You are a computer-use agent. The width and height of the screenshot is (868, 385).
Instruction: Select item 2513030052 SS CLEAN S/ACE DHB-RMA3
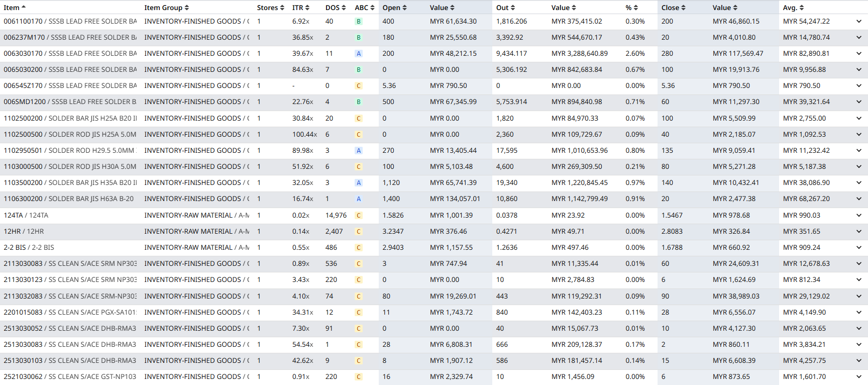coord(70,328)
